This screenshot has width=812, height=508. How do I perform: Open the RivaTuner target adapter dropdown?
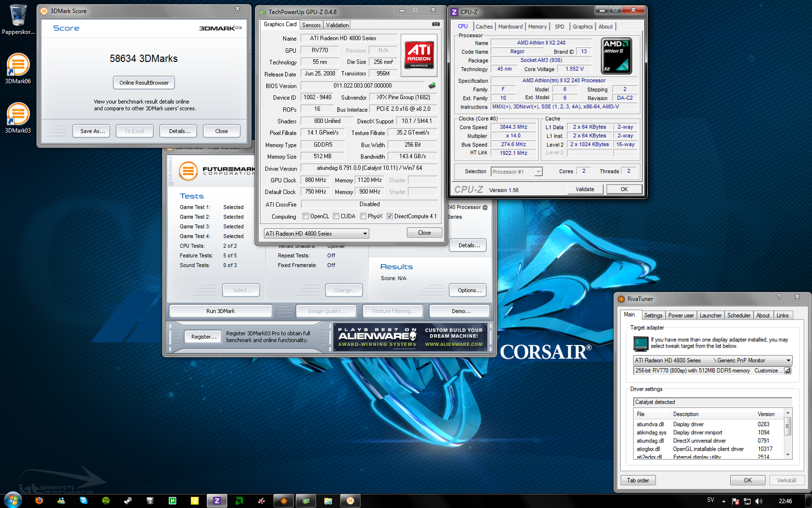(x=712, y=360)
